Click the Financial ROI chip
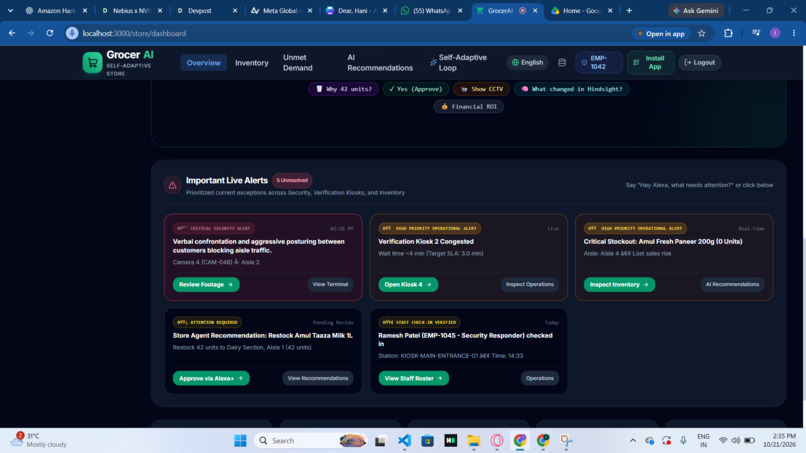 click(x=469, y=106)
